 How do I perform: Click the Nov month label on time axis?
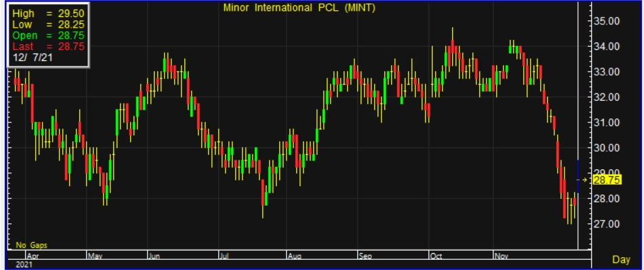tap(502, 256)
